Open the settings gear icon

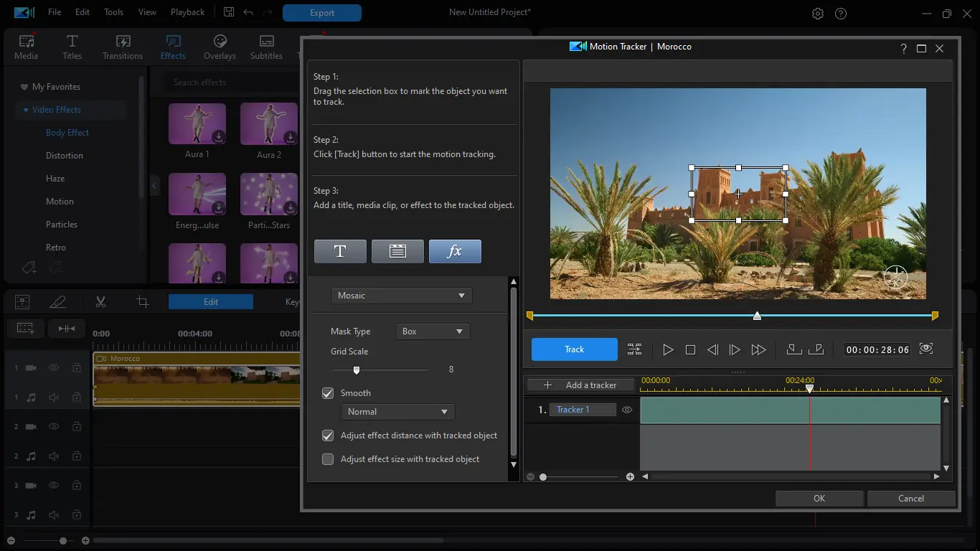(817, 14)
